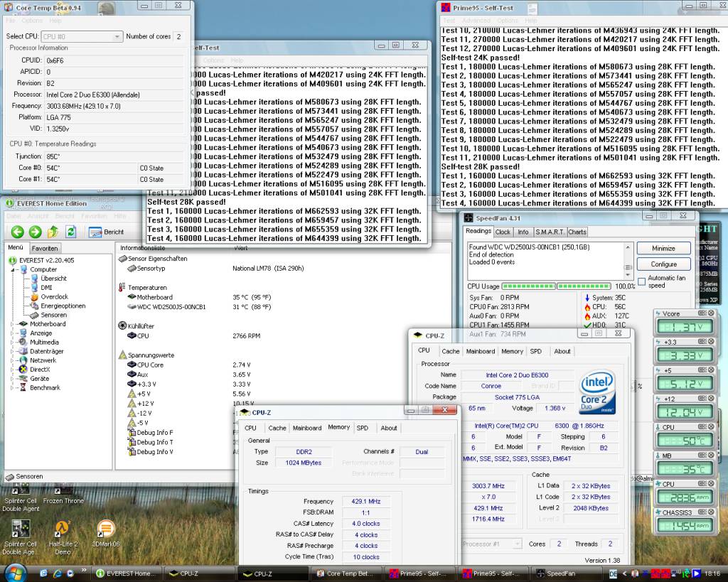Open S.M.A.R.T. tab in SpeedFan

click(550, 232)
